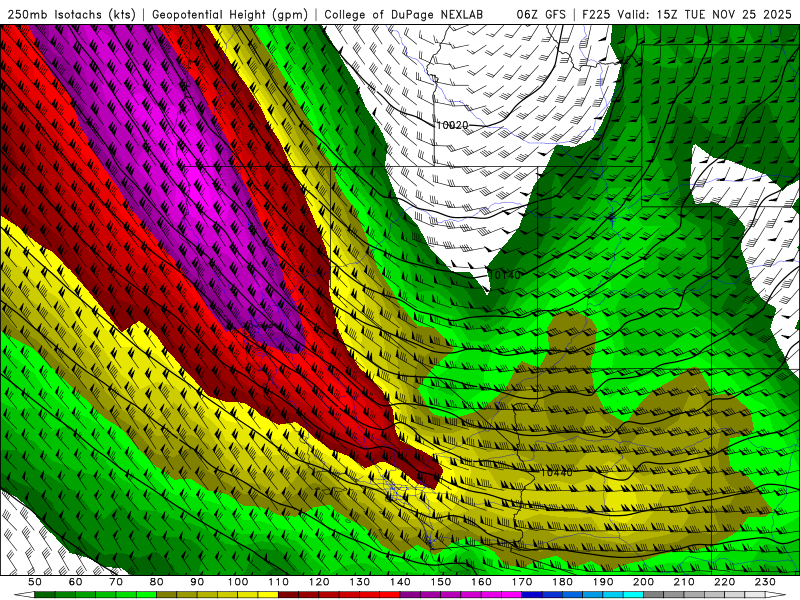Select the 100 label on the color scale

(x=238, y=582)
